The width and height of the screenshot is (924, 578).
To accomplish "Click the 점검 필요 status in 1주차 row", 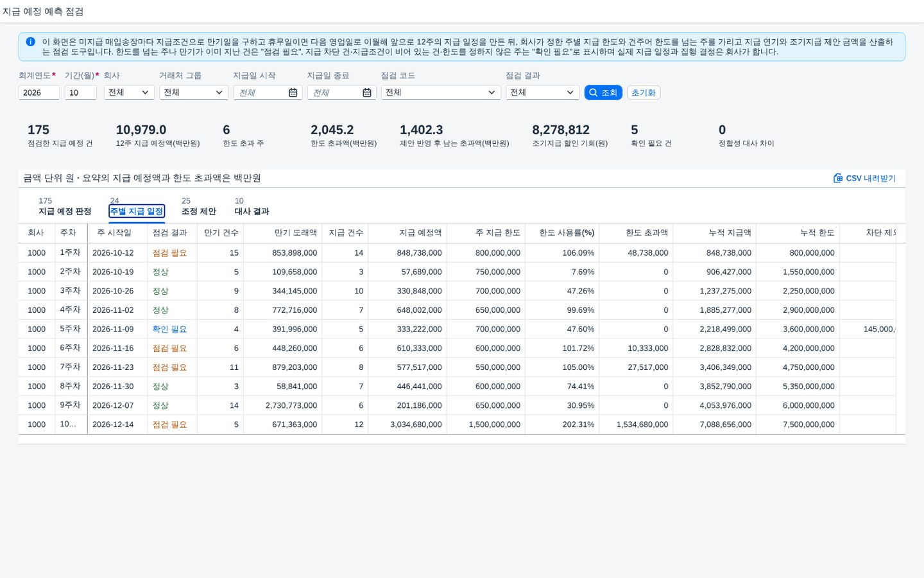I will tap(169, 253).
